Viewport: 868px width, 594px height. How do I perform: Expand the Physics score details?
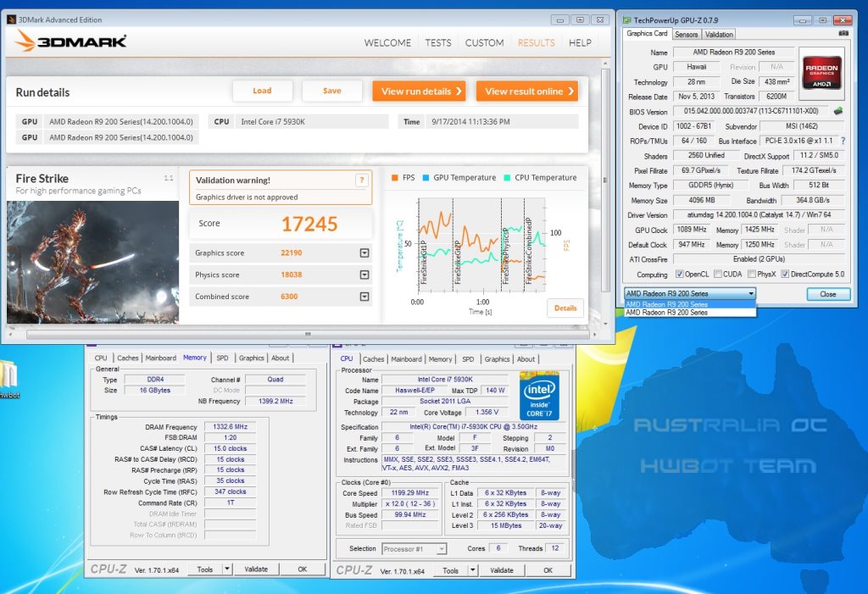[364, 275]
